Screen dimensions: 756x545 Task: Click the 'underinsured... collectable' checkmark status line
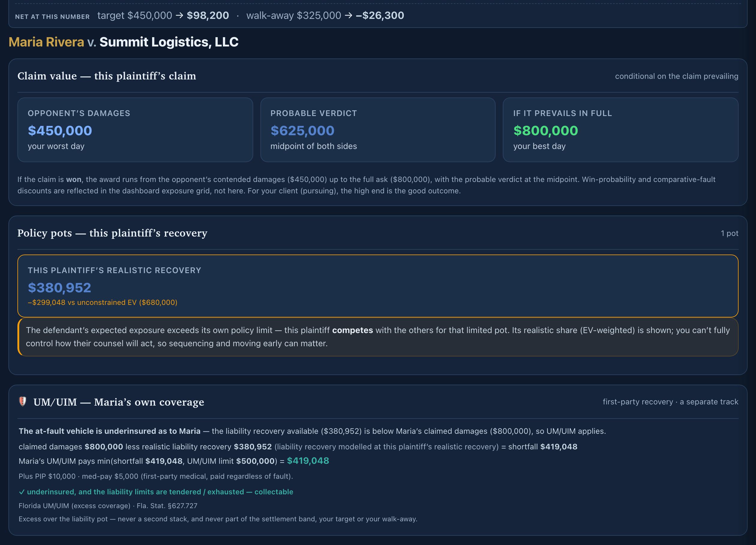[x=156, y=492]
